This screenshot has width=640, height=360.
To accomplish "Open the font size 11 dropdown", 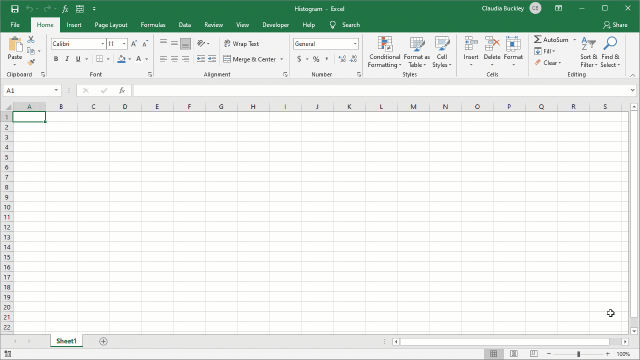I will click(x=124, y=44).
